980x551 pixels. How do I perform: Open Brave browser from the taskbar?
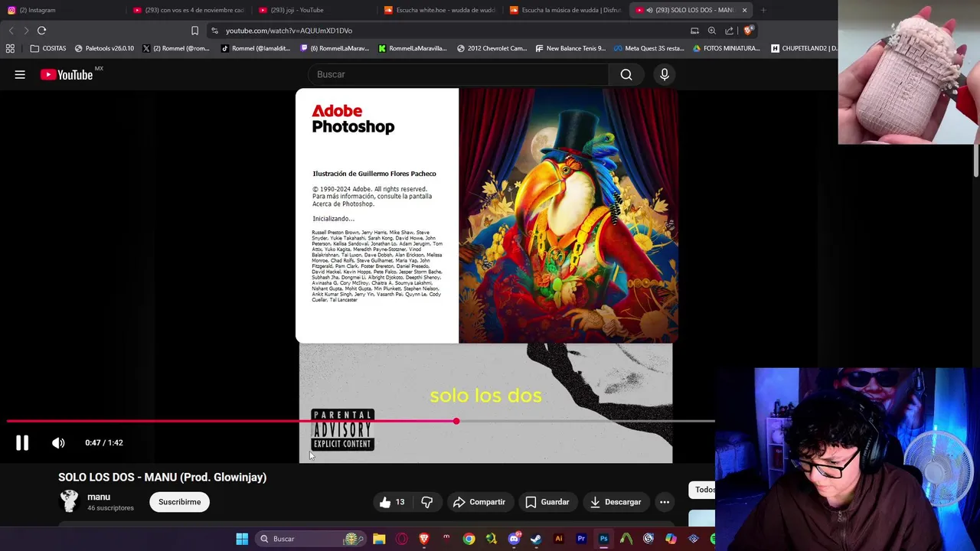click(424, 539)
